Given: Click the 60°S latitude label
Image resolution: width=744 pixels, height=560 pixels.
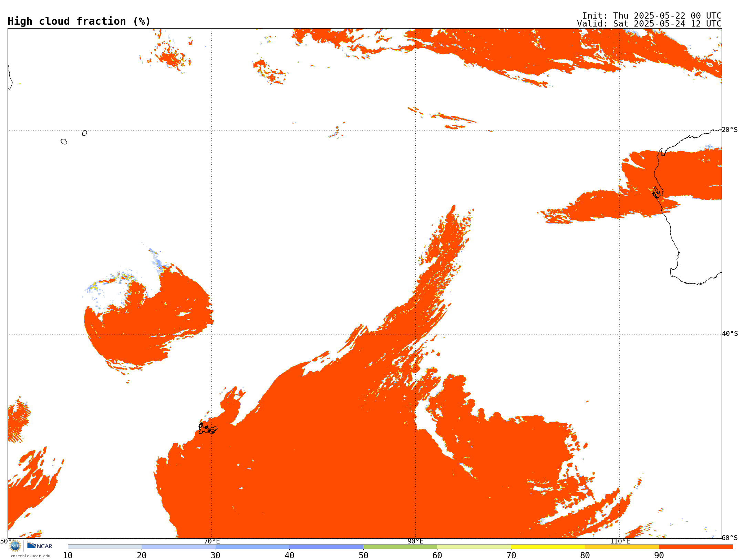Looking at the screenshot, I should pos(730,538).
